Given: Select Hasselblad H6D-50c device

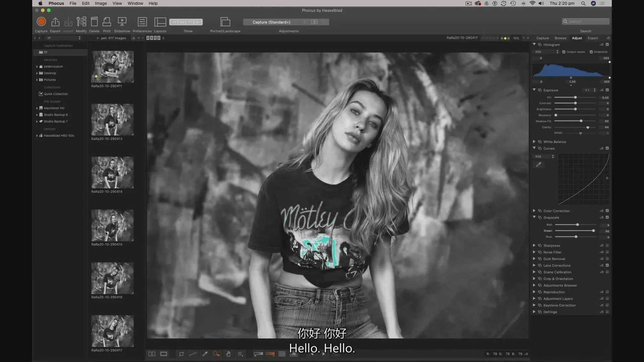Looking at the screenshot, I should click(59, 136).
